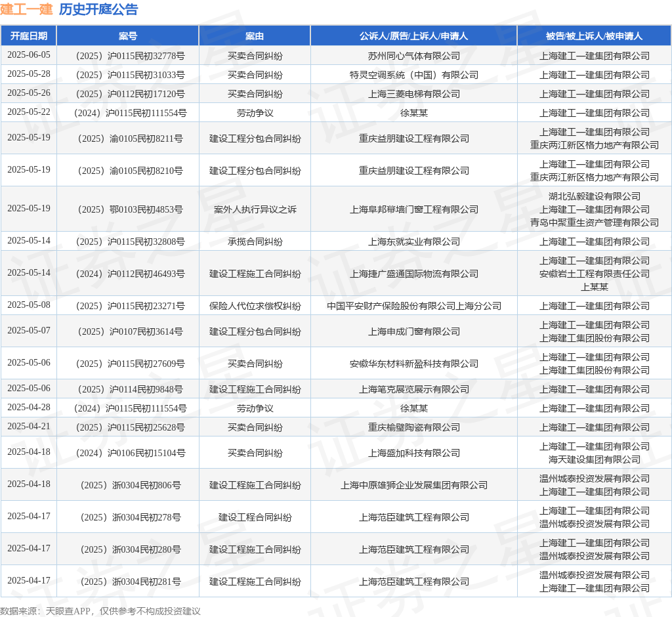Select the date 2025-05-08
The width and height of the screenshot is (672, 617).
click(x=29, y=305)
